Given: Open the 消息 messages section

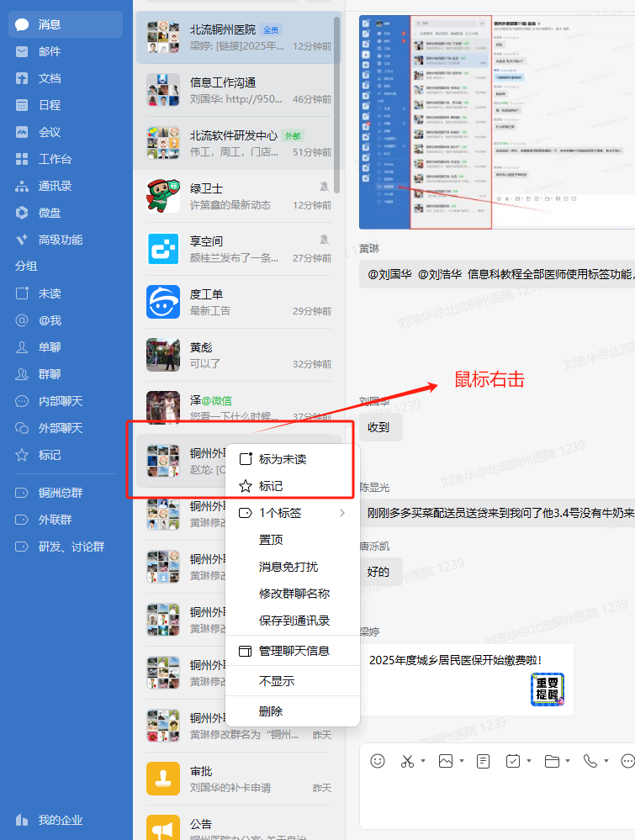Looking at the screenshot, I should 66,24.
